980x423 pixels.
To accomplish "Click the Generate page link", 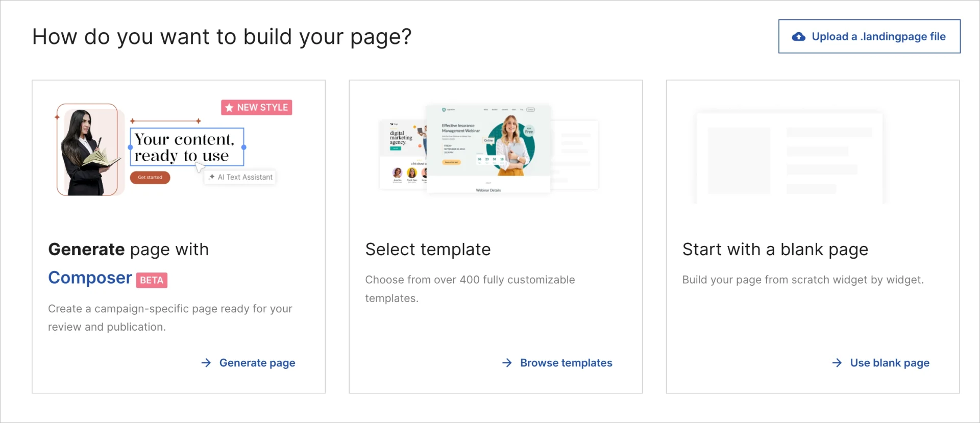I will coord(257,363).
